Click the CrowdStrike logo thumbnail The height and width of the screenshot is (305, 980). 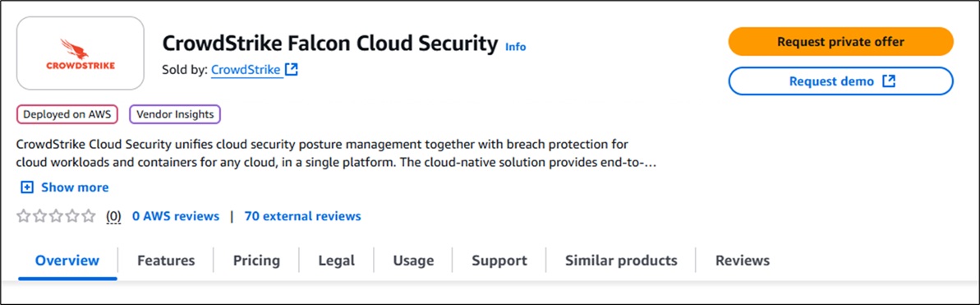pos(80,53)
